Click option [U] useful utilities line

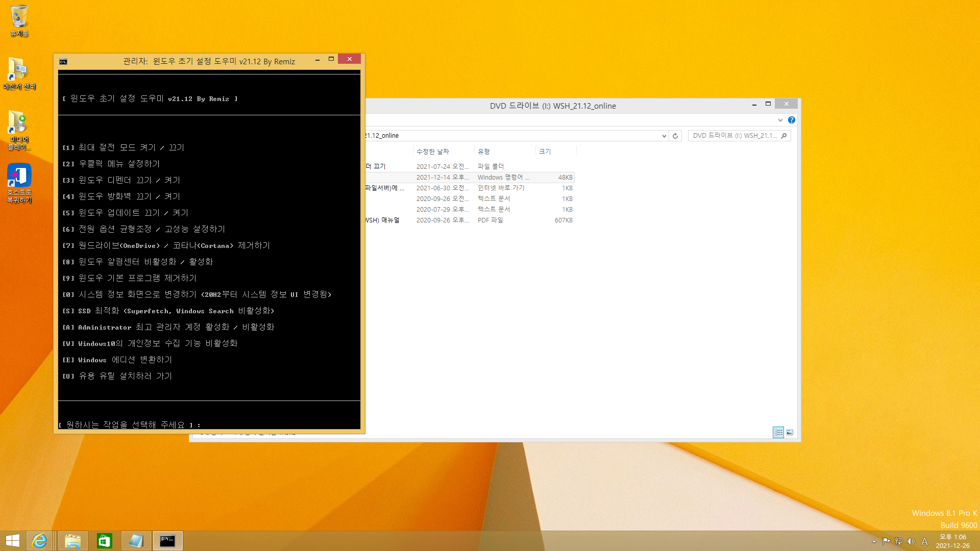tap(117, 376)
